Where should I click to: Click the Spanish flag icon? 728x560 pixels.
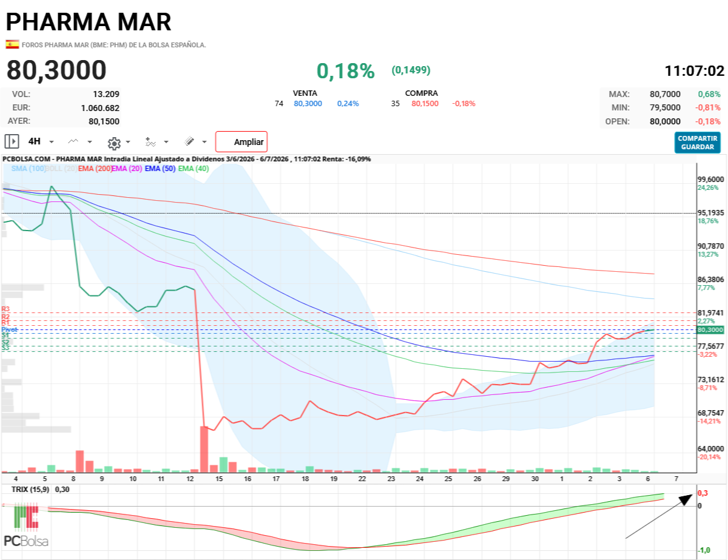pyautogui.click(x=12, y=44)
